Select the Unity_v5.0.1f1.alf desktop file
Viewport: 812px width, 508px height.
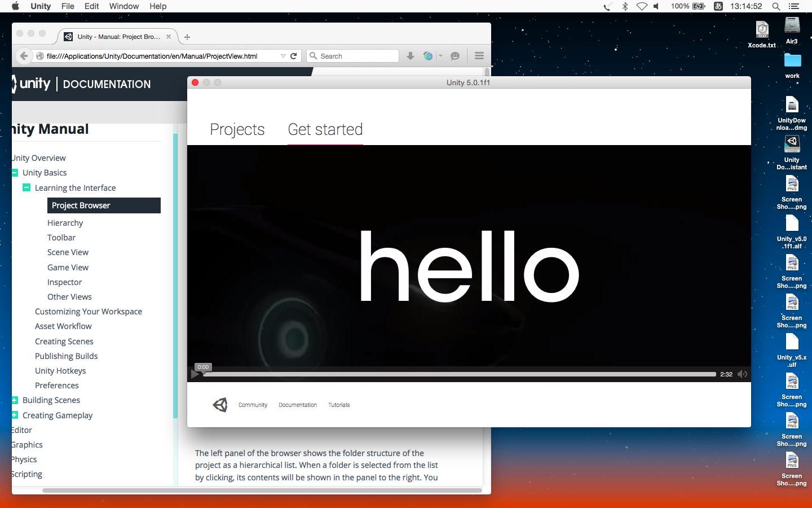pyautogui.click(x=792, y=231)
